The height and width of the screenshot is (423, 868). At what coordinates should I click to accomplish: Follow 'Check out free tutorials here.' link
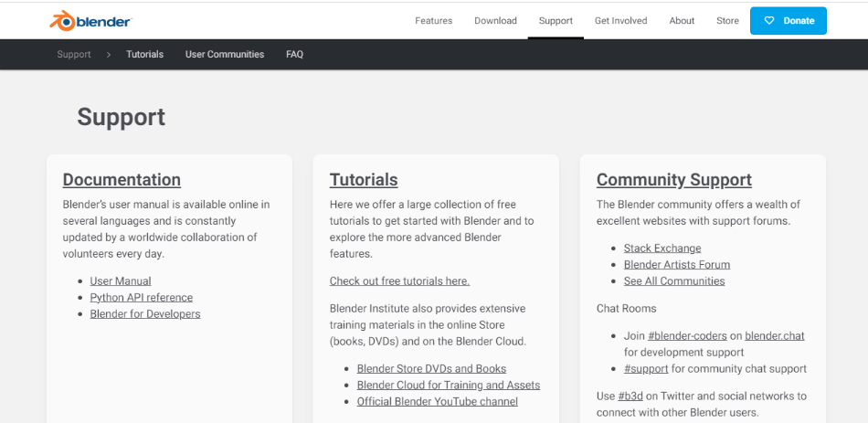(x=399, y=281)
